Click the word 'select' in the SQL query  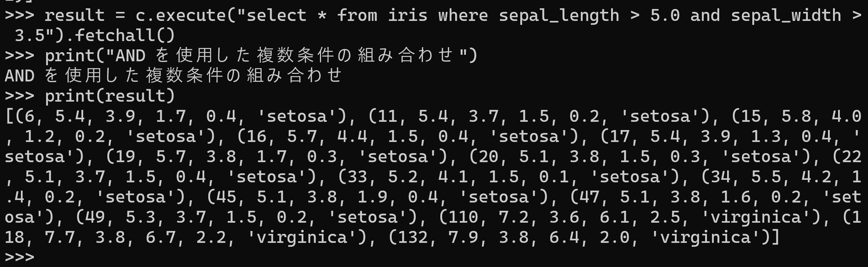tap(276, 15)
